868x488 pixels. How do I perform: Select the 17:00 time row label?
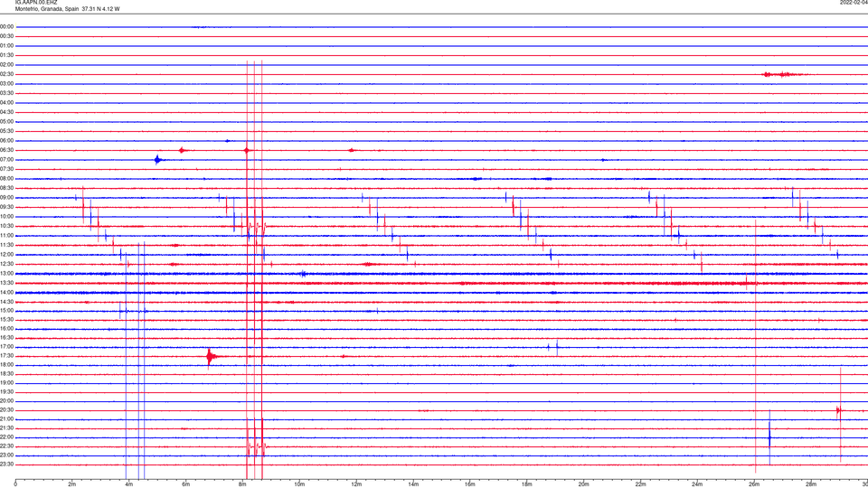(6, 347)
